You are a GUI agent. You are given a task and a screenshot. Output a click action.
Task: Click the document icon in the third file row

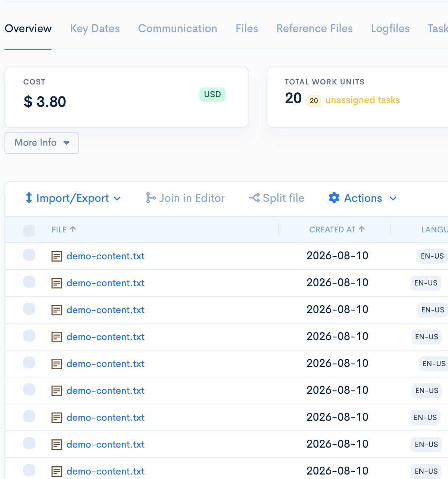pyautogui.click(x=57, y=310)
